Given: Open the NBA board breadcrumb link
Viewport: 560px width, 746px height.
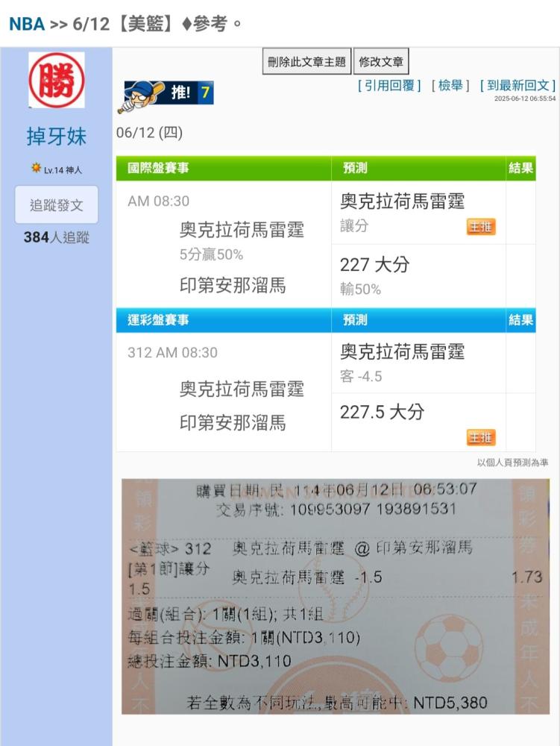Looking at the screenshot, I should pyautogui.click(x=27, y=23).
